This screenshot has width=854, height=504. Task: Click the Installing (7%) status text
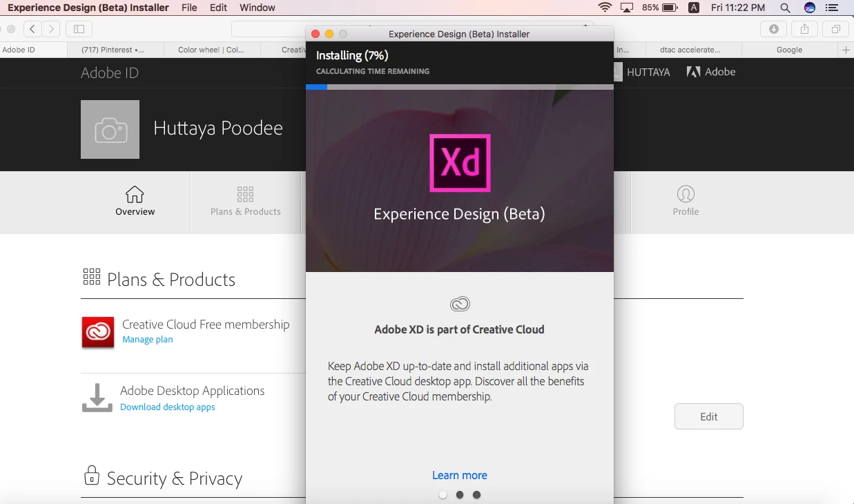pos(352,55)
